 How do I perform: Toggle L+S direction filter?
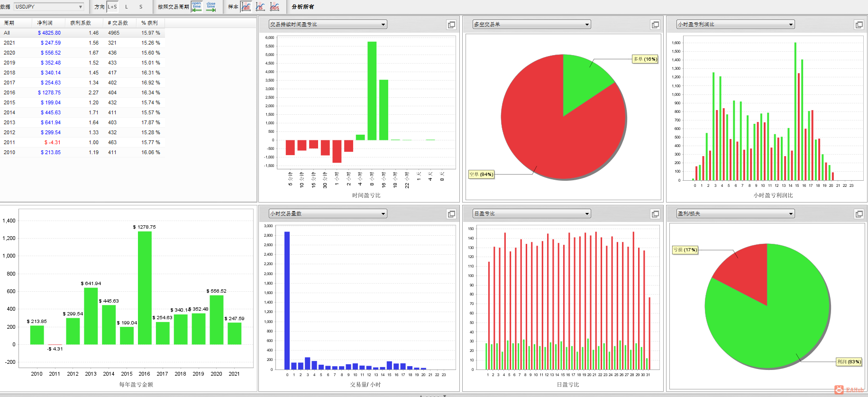[112, 7]
